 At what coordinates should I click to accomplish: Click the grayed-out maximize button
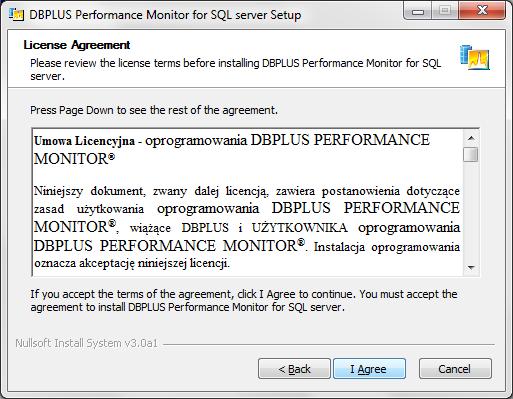445,11
